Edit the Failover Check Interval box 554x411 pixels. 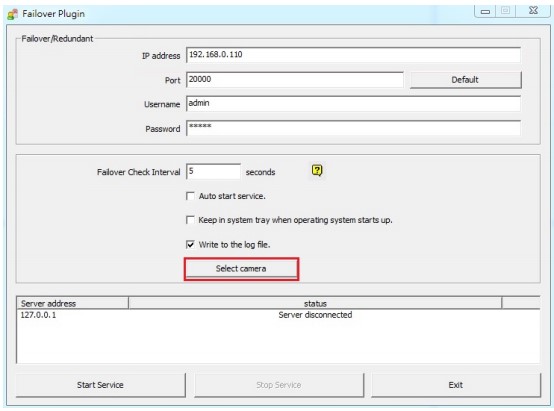[x=213, y=171]
